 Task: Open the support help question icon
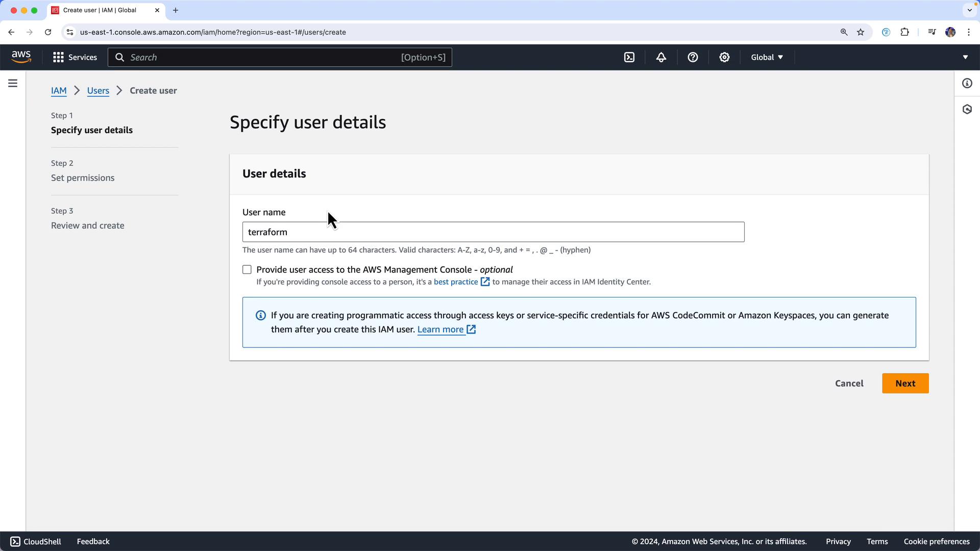pyautogui.click(x=693, y=57)
